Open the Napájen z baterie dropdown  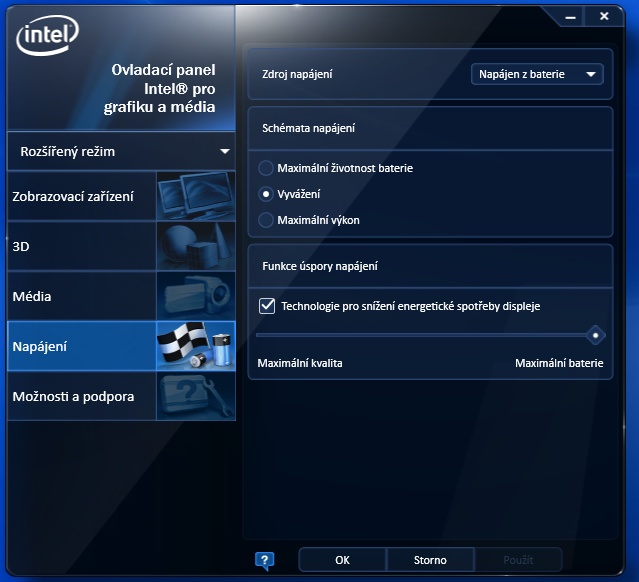(x=537, y=74)
